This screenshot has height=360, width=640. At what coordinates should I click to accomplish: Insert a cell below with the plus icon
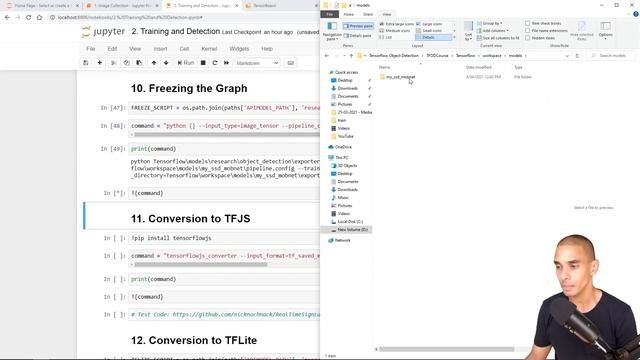click(x=100, y=63)
